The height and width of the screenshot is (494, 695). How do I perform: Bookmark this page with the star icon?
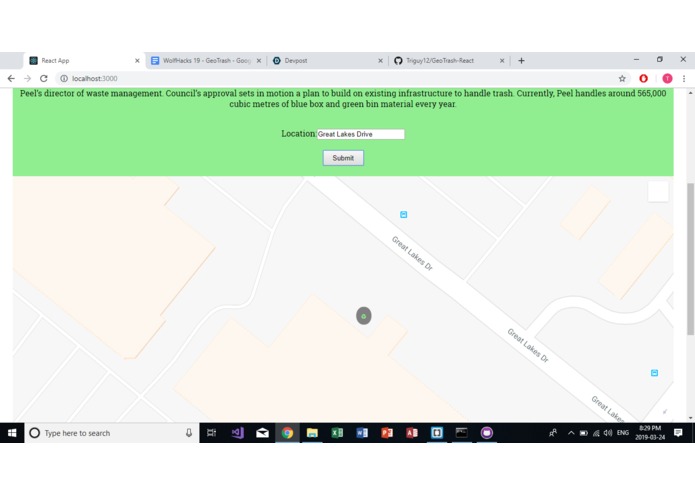(x=622, y=78)
